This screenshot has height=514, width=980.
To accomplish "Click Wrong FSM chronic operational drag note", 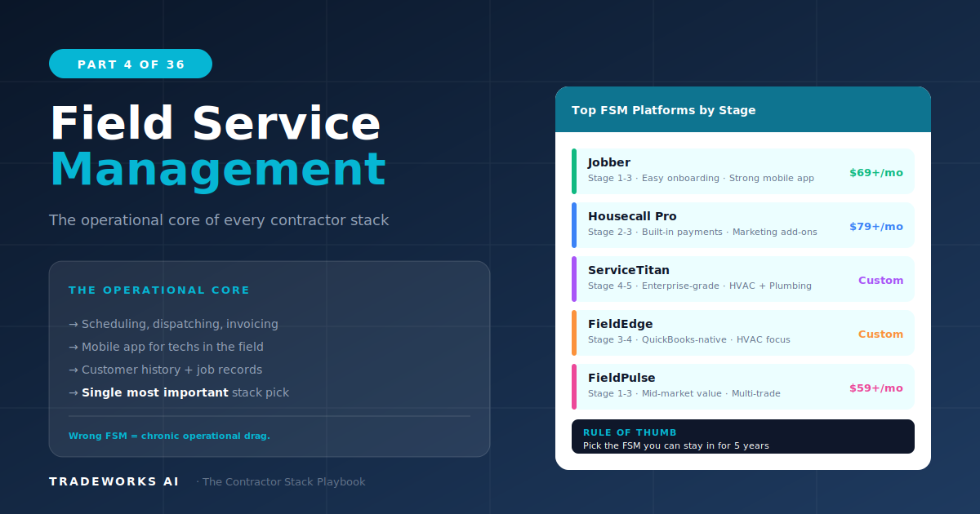I will click(x=169, y=436).
